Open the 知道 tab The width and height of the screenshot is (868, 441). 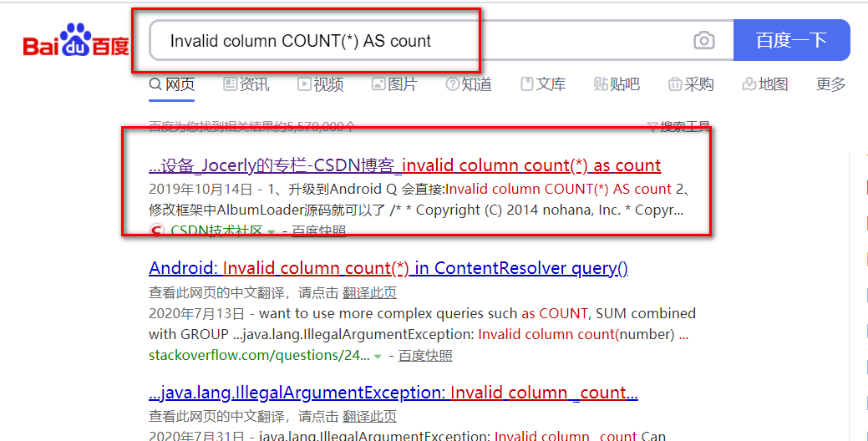tap(469, 84)
